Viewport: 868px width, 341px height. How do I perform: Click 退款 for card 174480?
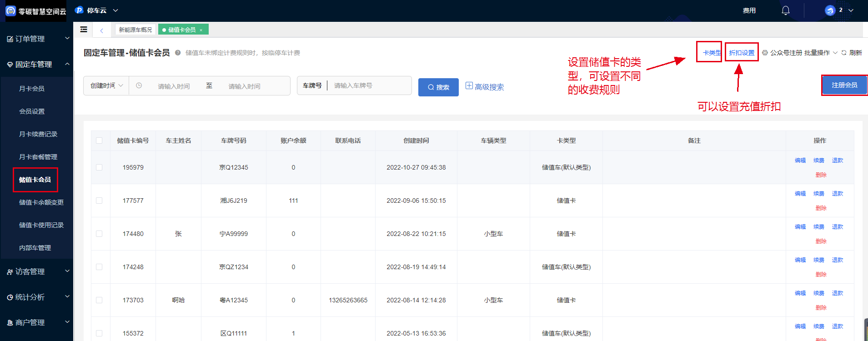tap(838, 227)
